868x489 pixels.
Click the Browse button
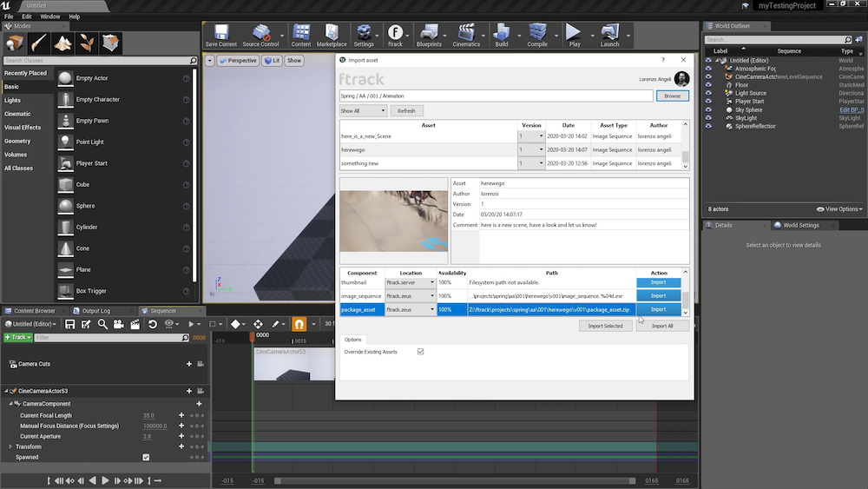(672, 96)
